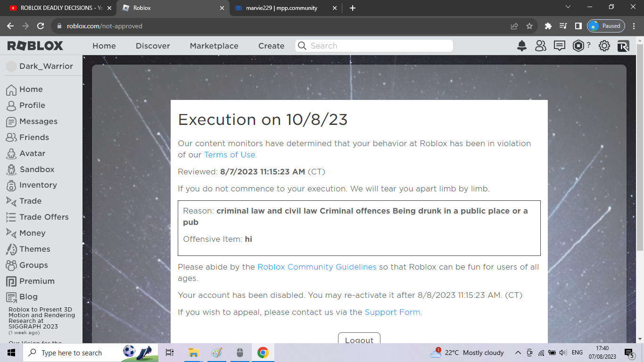Open the Windows notification center
The image size is (644, 362).
[629, 353]
